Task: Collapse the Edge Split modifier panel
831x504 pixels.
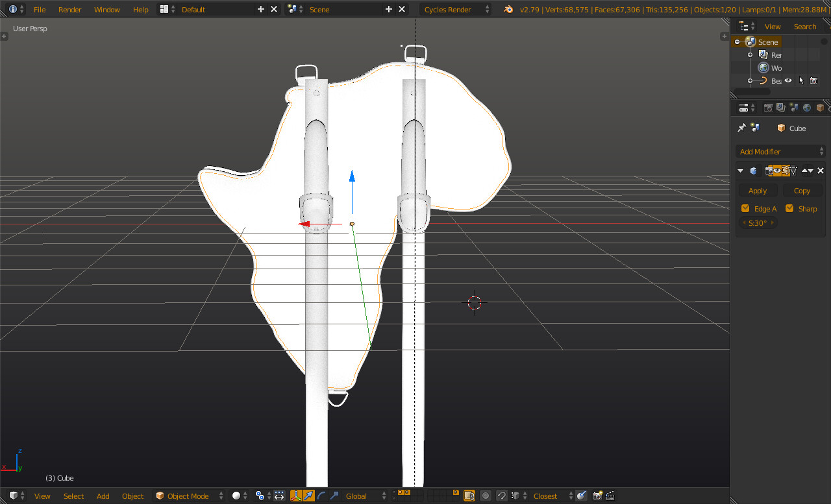Action: pos(741,171)
